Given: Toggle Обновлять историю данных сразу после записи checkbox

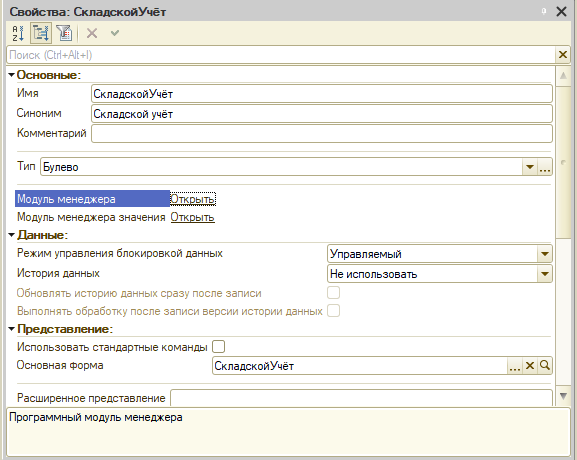Looking at the screenshot, I should tap(333, 293).
